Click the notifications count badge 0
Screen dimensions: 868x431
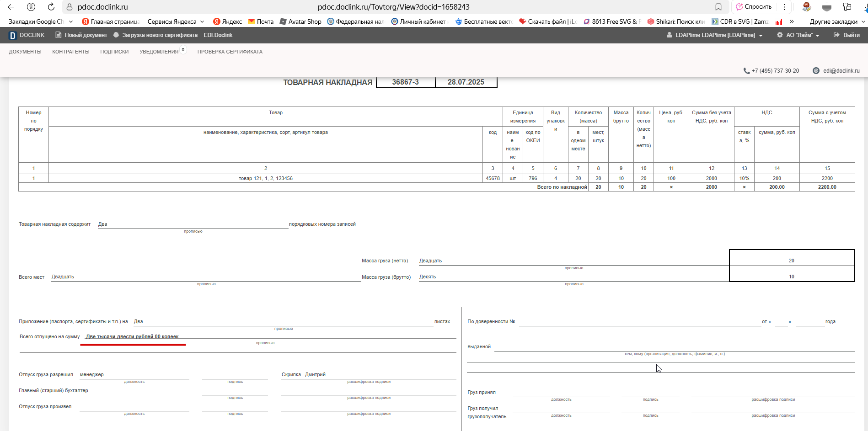coord(183,50)
